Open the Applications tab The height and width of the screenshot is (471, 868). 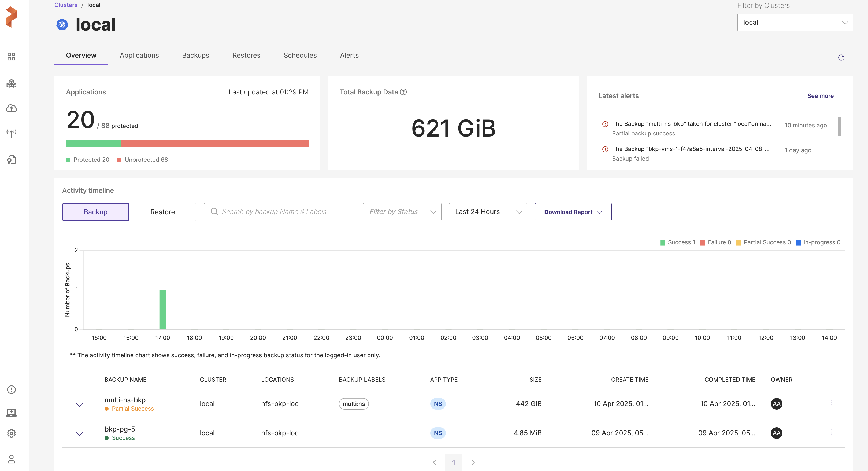(x=139, y=55)
